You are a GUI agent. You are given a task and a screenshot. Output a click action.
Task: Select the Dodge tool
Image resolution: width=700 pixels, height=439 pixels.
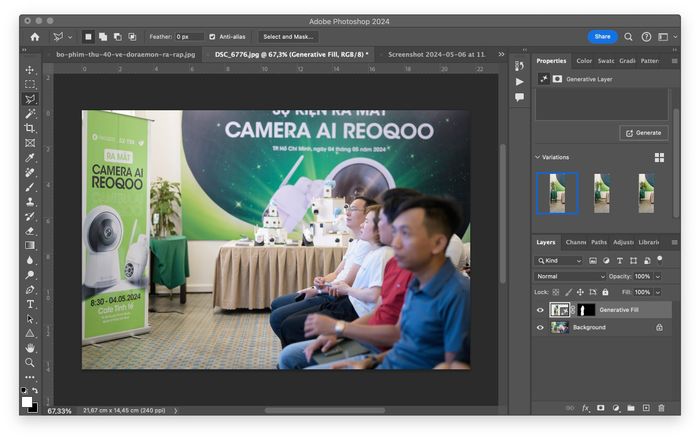coord(30,275)
